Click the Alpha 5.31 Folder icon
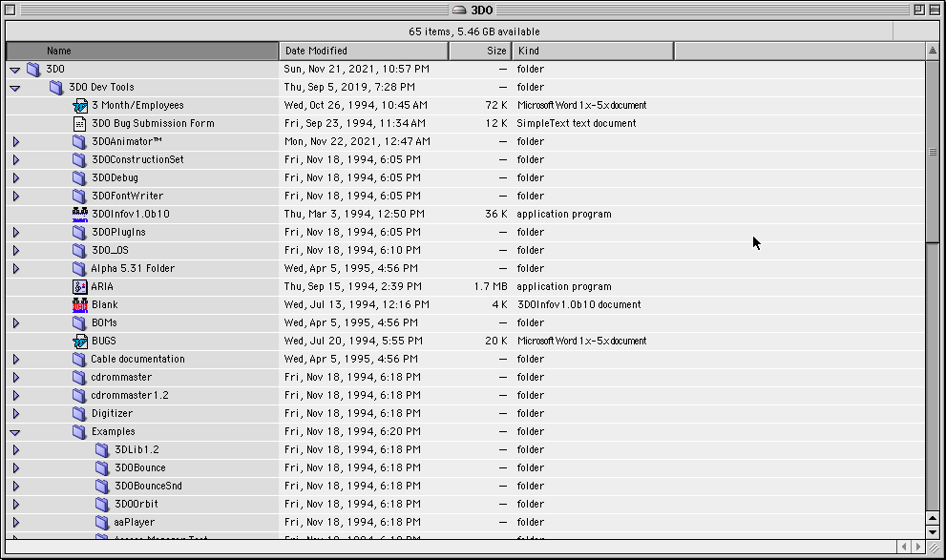 (79, 268)
